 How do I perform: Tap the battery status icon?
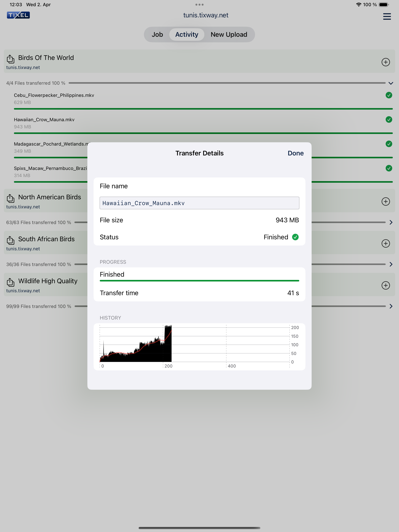click(384, 5)
